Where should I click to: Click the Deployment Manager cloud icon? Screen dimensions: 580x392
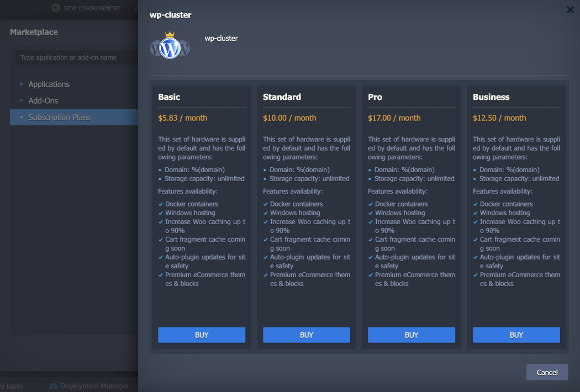click(x=53, y=386)
